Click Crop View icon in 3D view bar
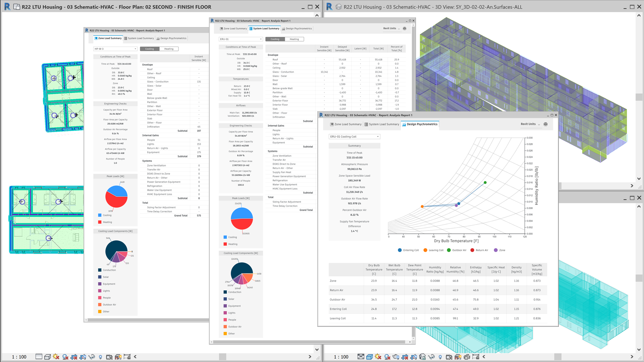644x362 pixels. click(405, 357)
